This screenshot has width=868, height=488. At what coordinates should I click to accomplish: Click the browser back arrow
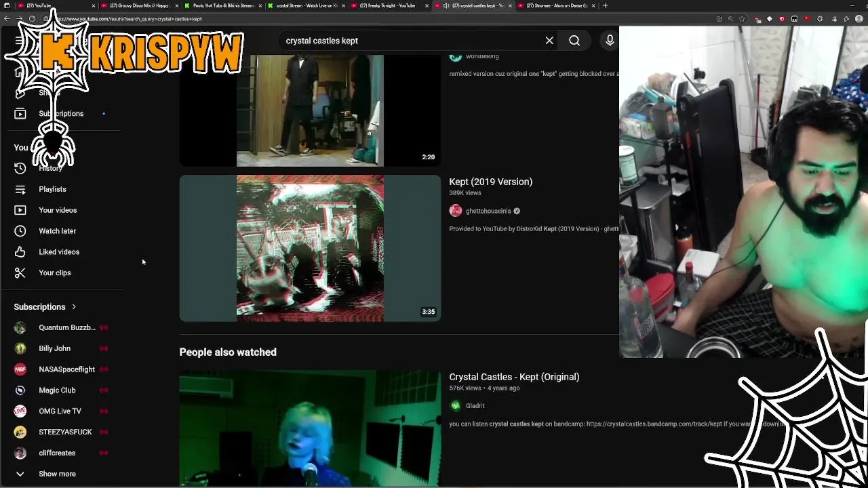(x=7, y=19)
